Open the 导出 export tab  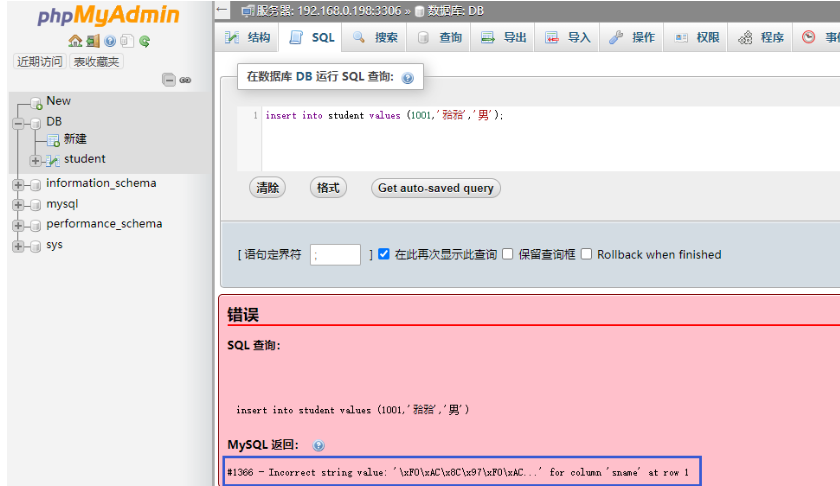(504, 38)
